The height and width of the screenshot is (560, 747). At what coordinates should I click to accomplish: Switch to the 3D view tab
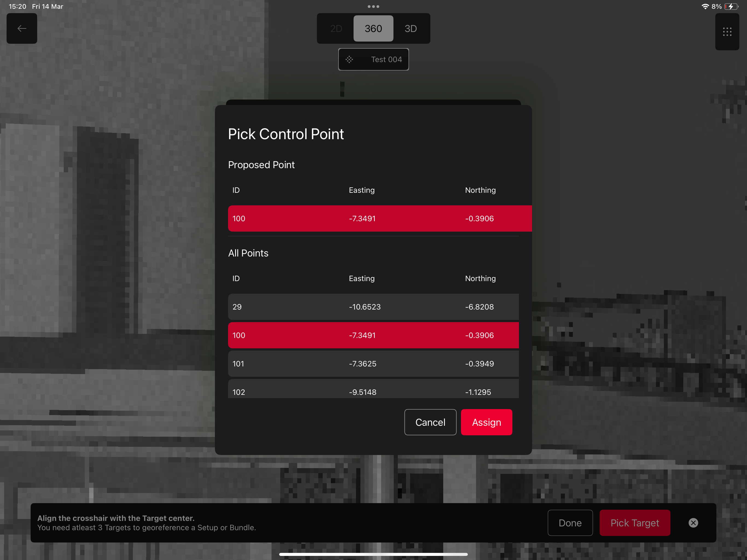pyautogui.click(x=410, y=29)
